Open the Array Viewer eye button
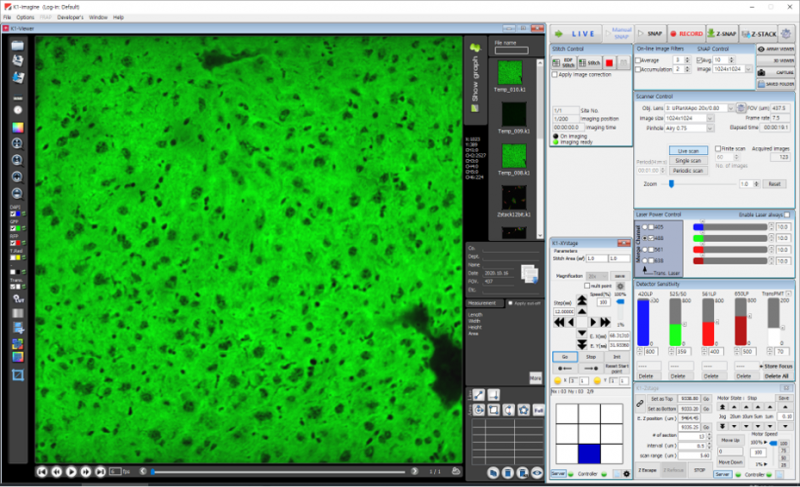The image size is (800, 487). point(776,49)
